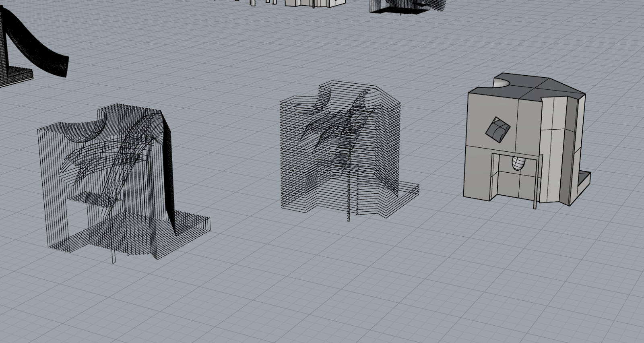
Task: Click the semicircular notch atop the shaded model
Action: pyautogui.click(x=502, y=83)
